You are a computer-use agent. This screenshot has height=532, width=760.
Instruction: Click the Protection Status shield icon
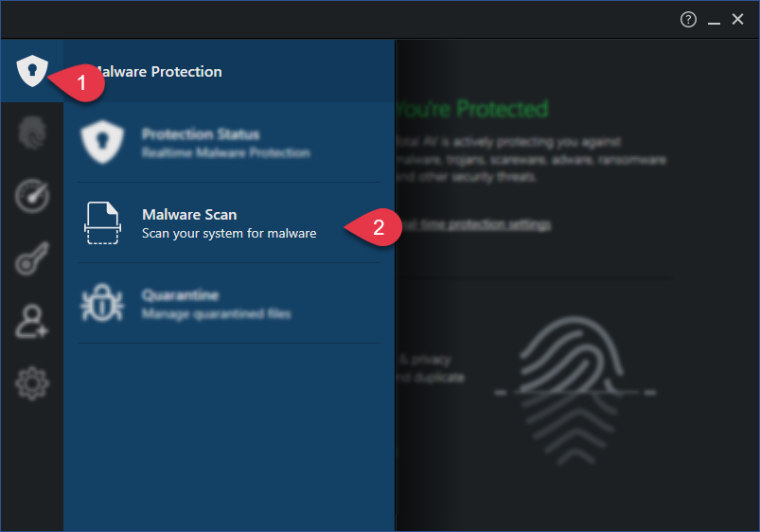coord(102,142)
